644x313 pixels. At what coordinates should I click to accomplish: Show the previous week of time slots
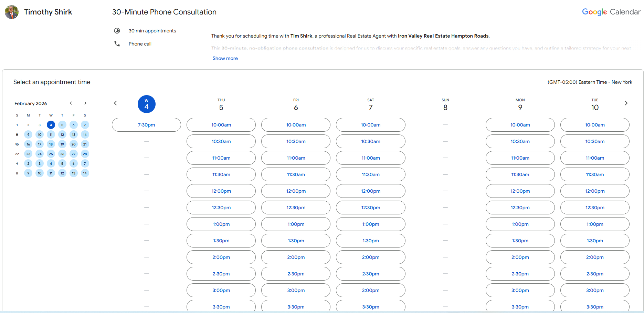coord(115,103)
